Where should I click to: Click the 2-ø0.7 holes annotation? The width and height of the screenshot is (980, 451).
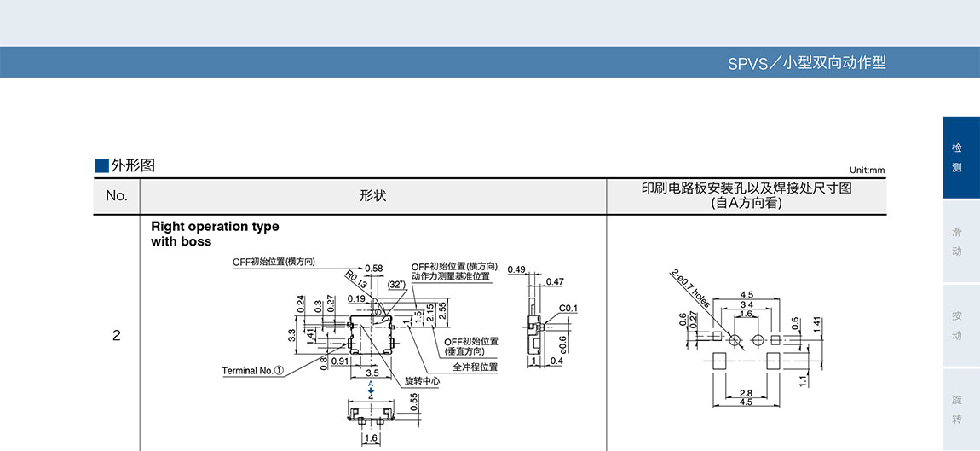click(690, 288)
